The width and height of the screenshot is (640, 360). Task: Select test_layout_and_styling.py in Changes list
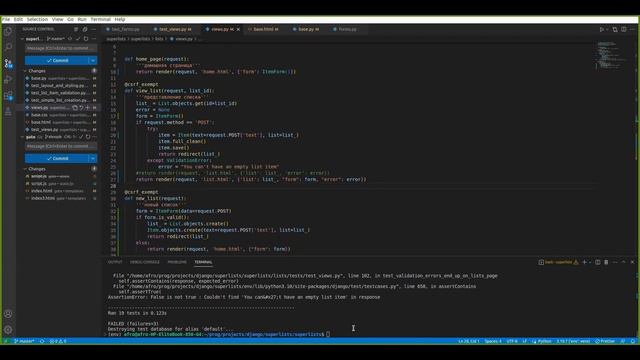point(58,86)
